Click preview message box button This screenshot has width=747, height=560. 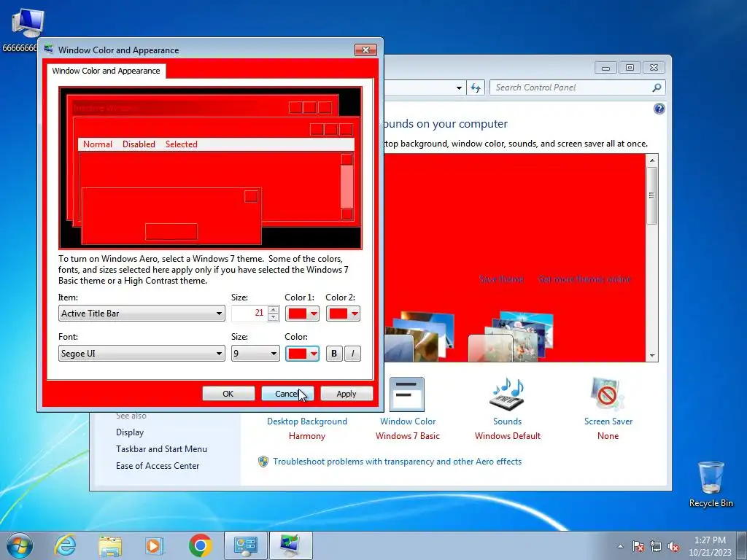point(171,232)
